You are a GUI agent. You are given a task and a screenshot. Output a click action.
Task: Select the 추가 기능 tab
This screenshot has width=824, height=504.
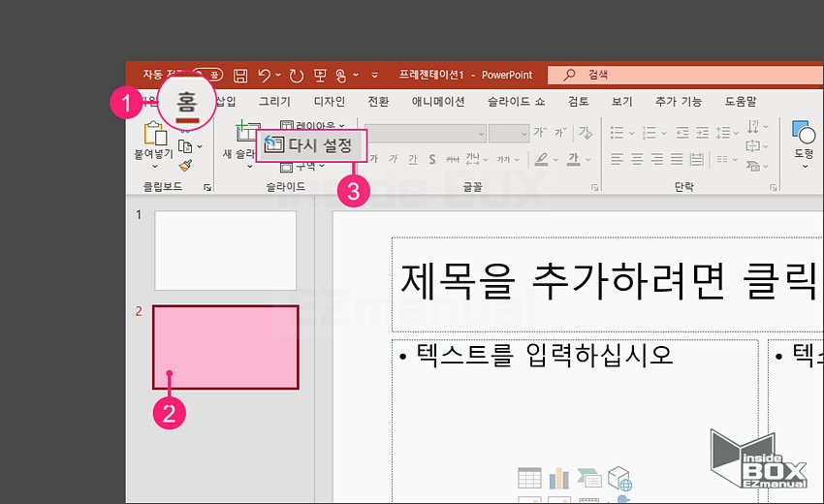[x=679, y=102]
